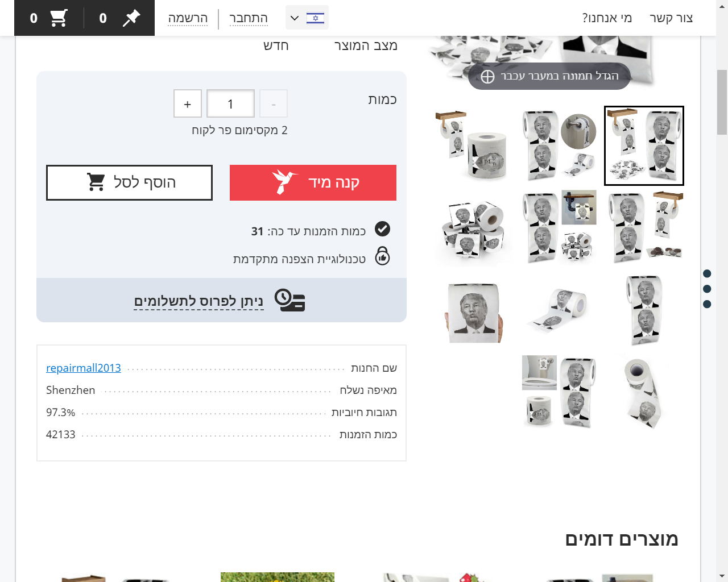Click the הרשמה registration link
The height and width of the screenshot is (582, 728).
pos(188,18)
